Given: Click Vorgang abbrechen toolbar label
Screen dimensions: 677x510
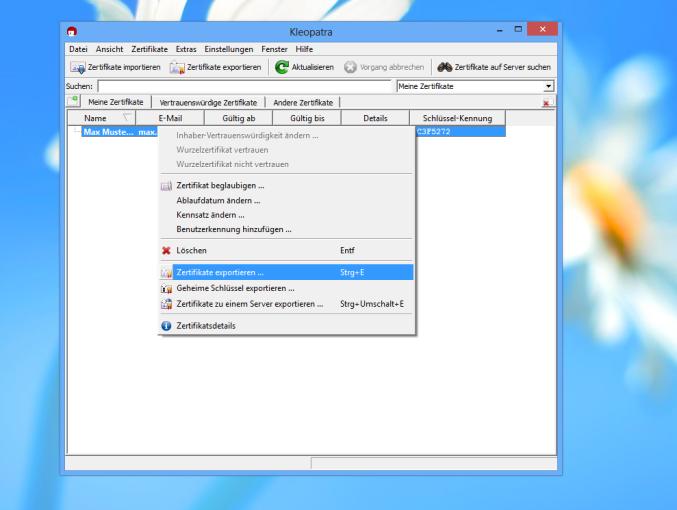Looking at the screenshot, I should (392, 67).
